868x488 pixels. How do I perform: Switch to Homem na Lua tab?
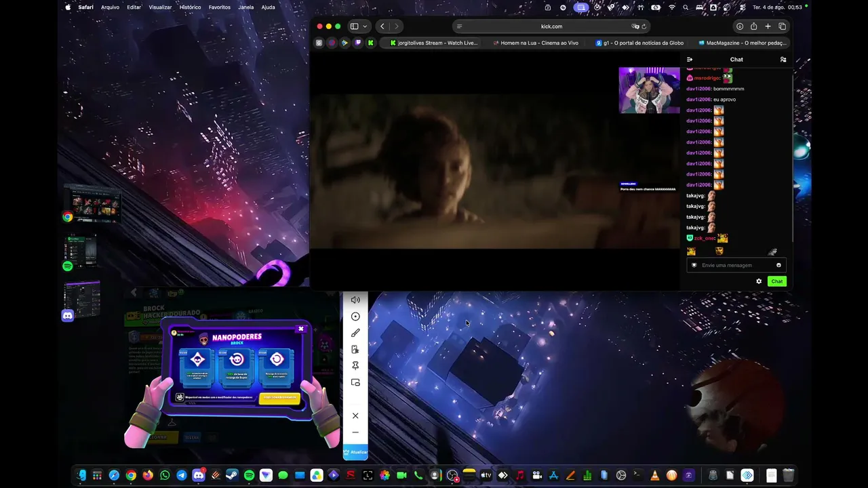[x=536, y=43]
